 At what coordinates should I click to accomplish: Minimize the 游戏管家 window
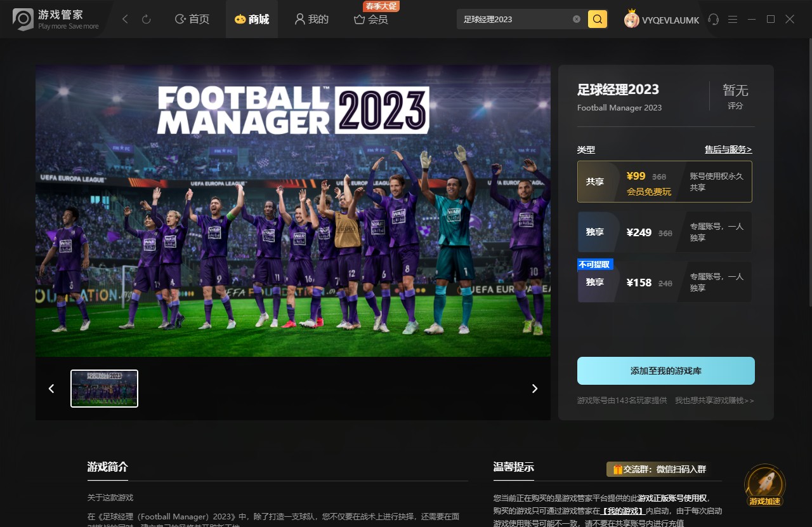[x=752, y=20]
